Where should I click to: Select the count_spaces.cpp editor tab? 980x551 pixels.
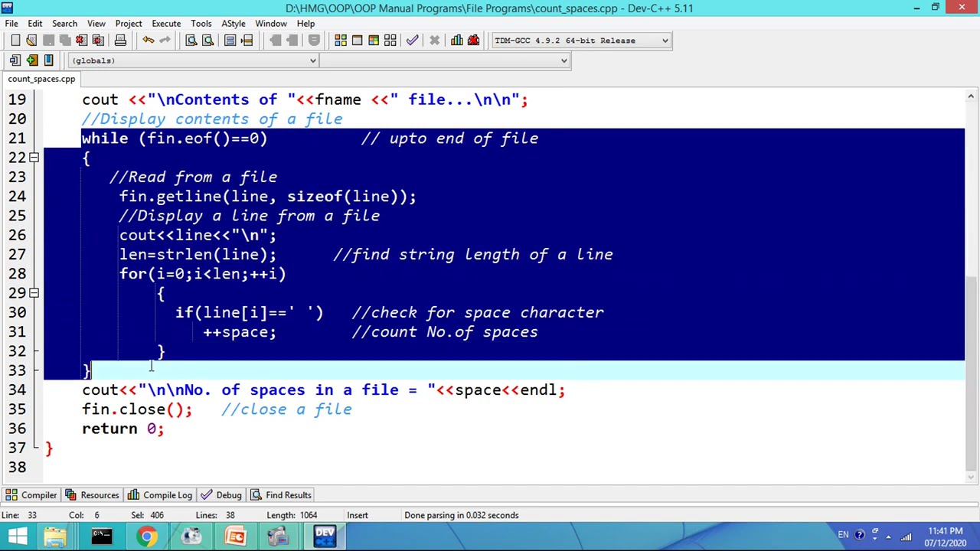pyautogui.click(x=41, y=79)
